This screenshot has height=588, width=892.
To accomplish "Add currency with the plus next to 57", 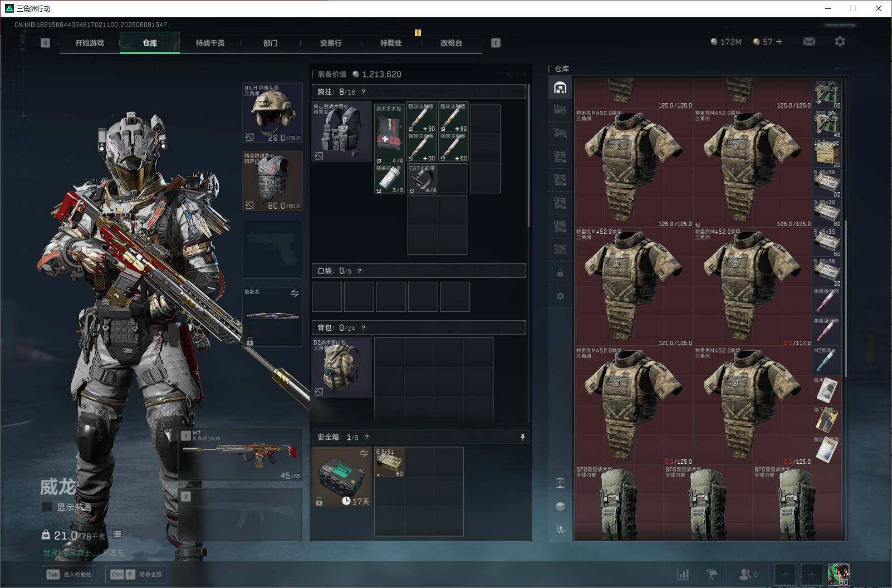I will click(x=779, y=42).
